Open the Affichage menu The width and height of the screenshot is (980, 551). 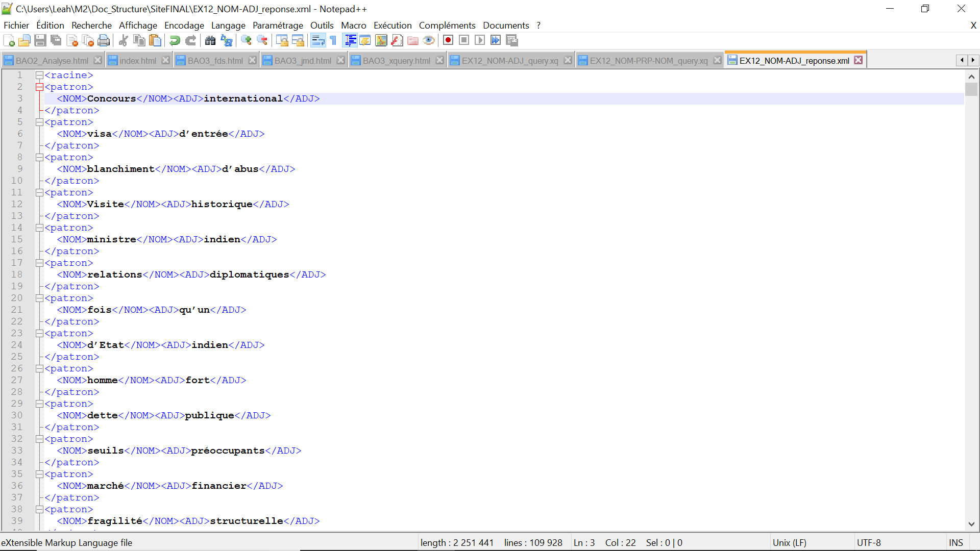point(138,26)
